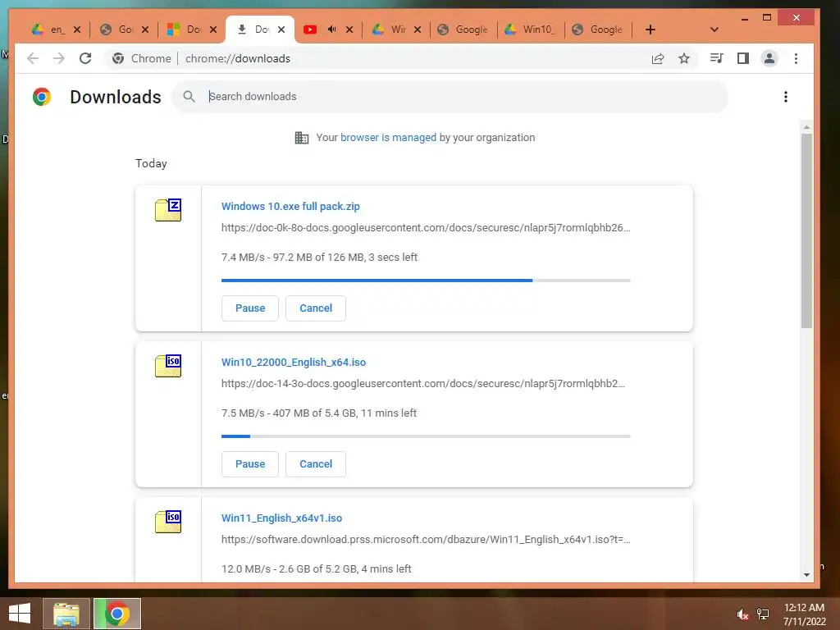Open the 'browser is managed' link
840x630 pixels.
click(388, 138)
